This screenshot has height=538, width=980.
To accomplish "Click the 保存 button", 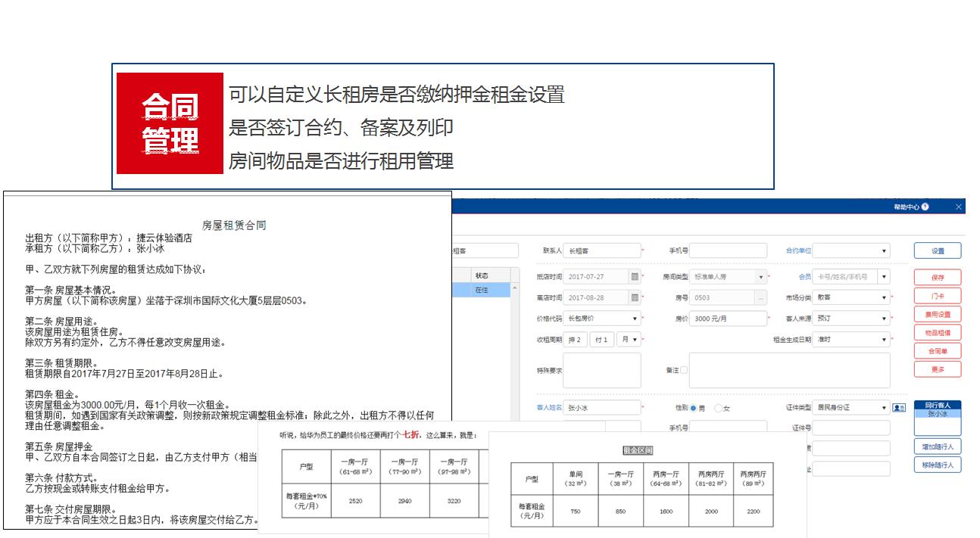I will 938,278.
